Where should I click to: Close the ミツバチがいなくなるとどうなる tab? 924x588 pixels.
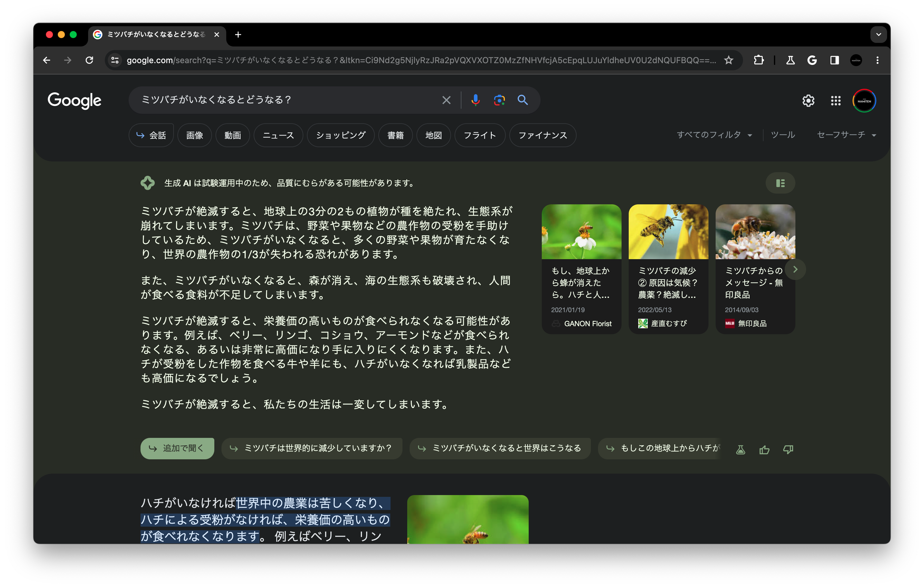click(x=217, y=35)
